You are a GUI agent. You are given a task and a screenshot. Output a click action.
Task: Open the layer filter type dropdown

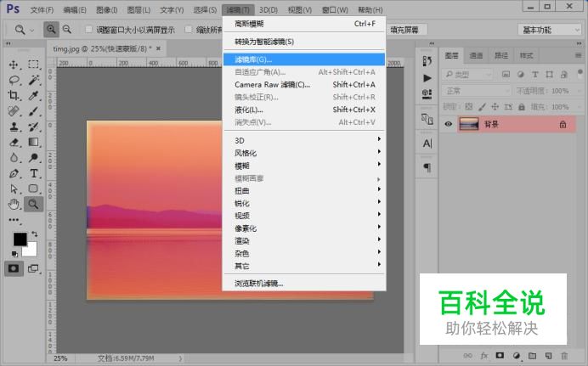(467, 75)
